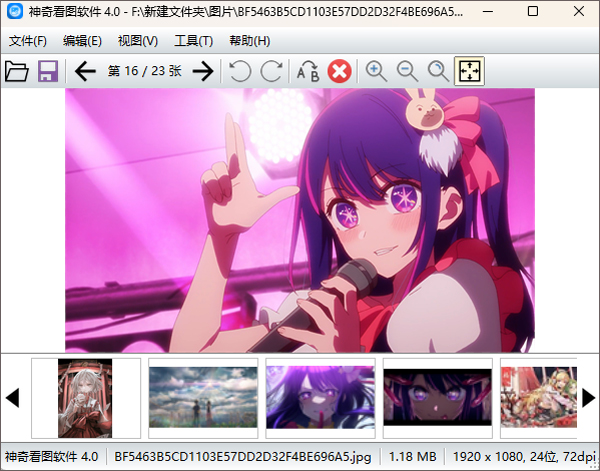
Task: Toggle the fit-to-window button
Action: point(469,71)
